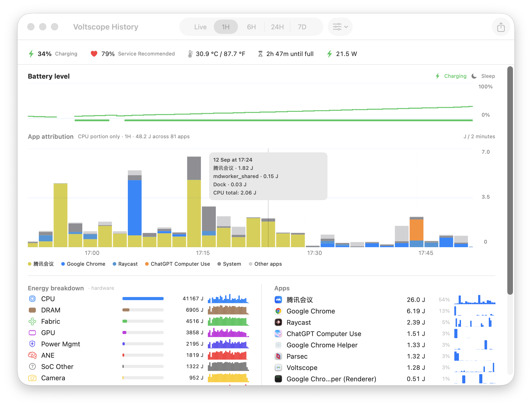The height and width of the screenshot is (407, 532).
Task: Toggle the 腾讯会议 chart legend item
Action: tap(41, 264)
